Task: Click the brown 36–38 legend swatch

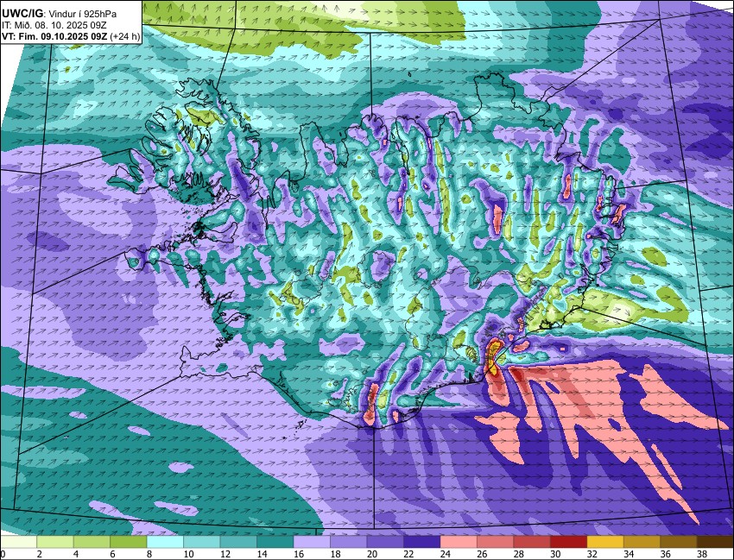Action: (679, 542)
